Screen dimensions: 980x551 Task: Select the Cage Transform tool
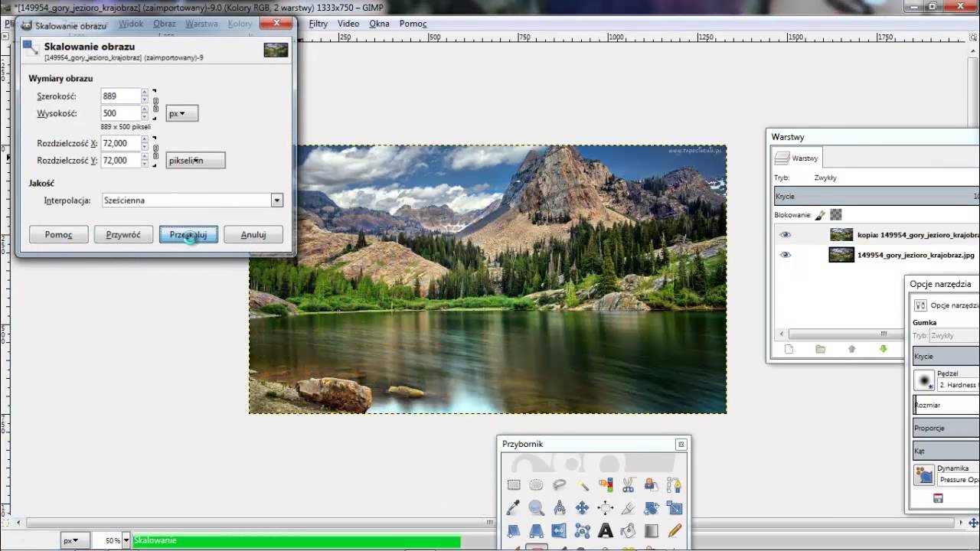(x=583, y=530)
